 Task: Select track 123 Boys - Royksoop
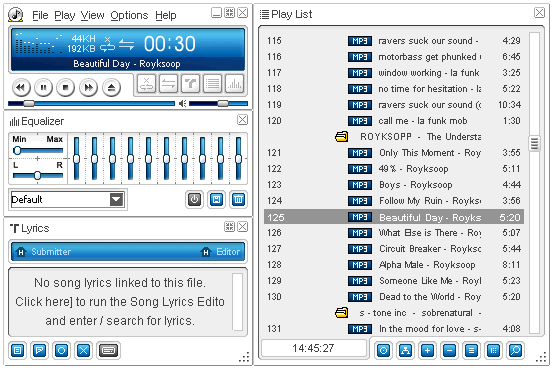394,185
